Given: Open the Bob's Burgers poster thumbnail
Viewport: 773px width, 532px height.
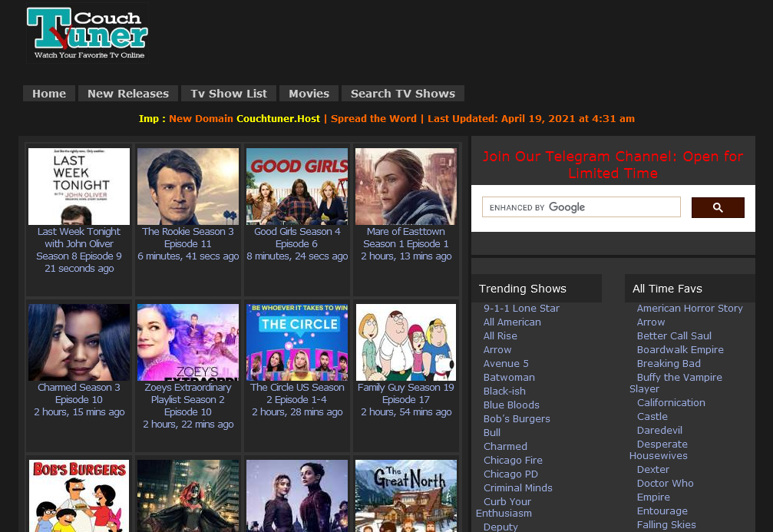Looking at the screenshot, I should 79,495.
